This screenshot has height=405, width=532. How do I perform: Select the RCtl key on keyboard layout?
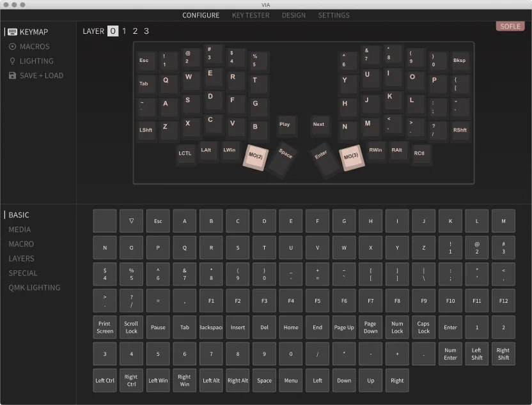coord(420,154)
